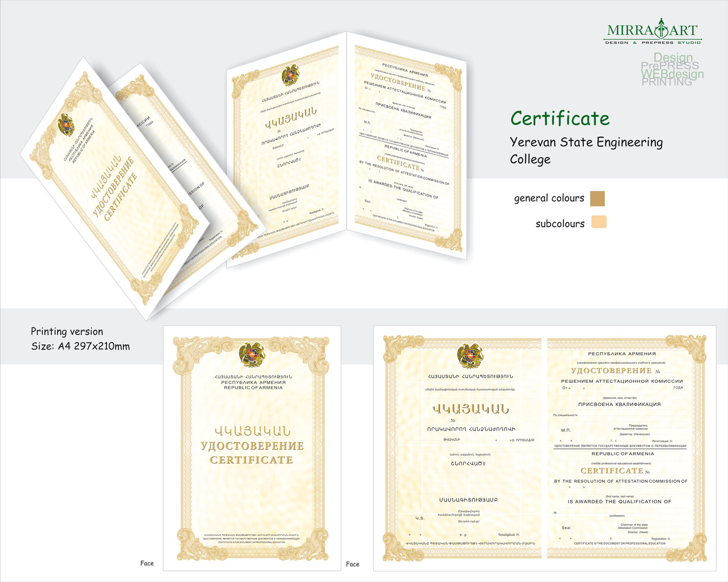Image resolution: width=728 pixels, height=582 pixels.
Task: Click the MirraArt studio logo
Action: [653, 31]
